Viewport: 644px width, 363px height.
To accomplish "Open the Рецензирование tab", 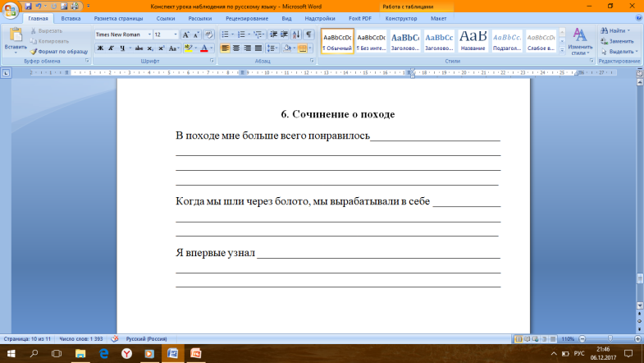I will pos(247,19).
